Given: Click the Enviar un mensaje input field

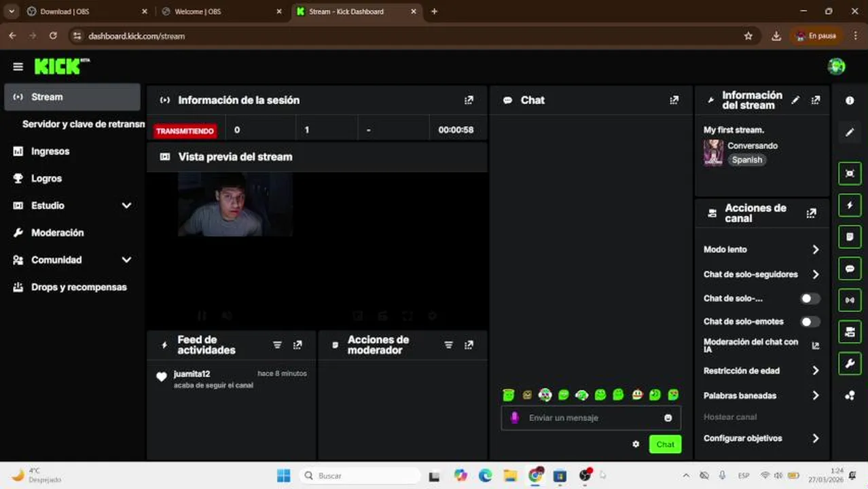Looking at the screenshot, I should click(591, 418).
